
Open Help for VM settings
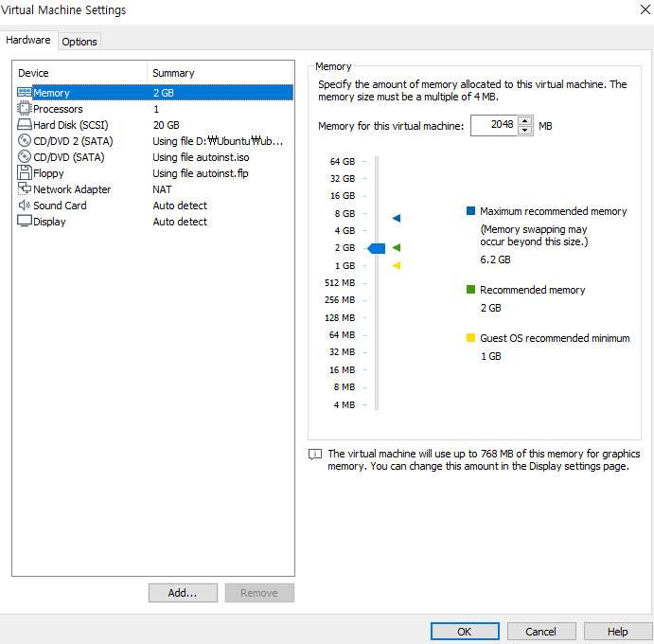(618, 632)
